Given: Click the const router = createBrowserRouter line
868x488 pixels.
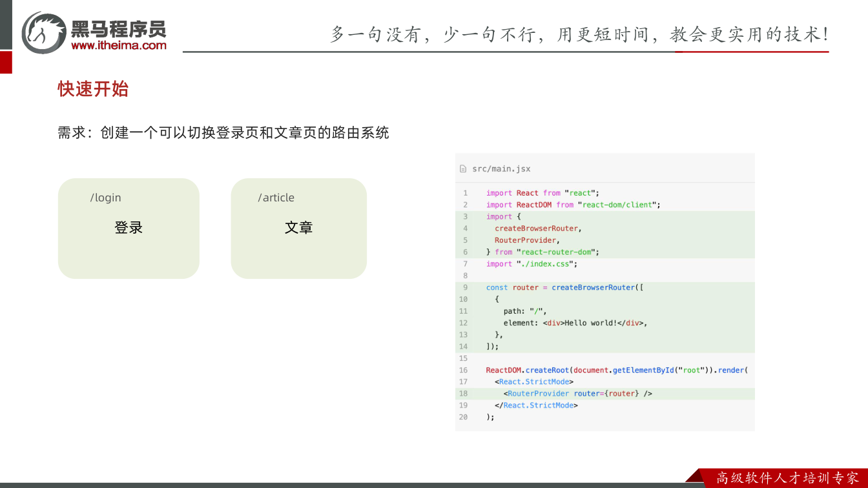Looking at the screenshot, I should click(565, 287).
